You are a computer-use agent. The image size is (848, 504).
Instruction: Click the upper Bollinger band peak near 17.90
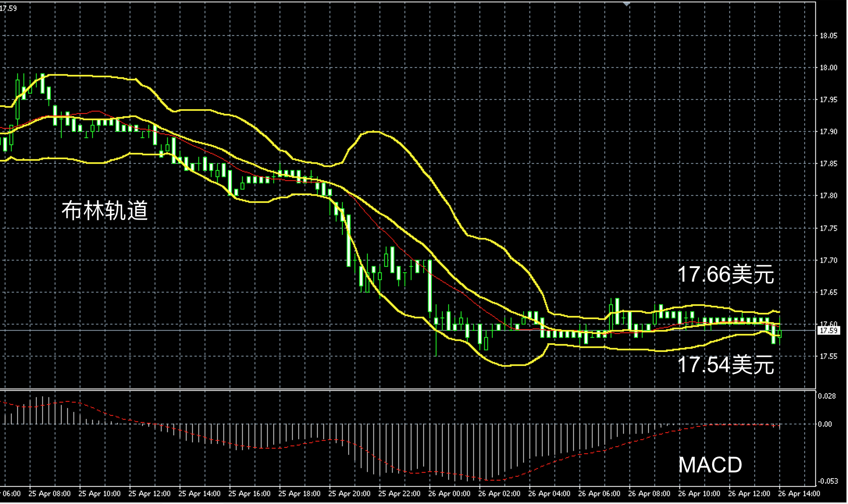point(373,131)
